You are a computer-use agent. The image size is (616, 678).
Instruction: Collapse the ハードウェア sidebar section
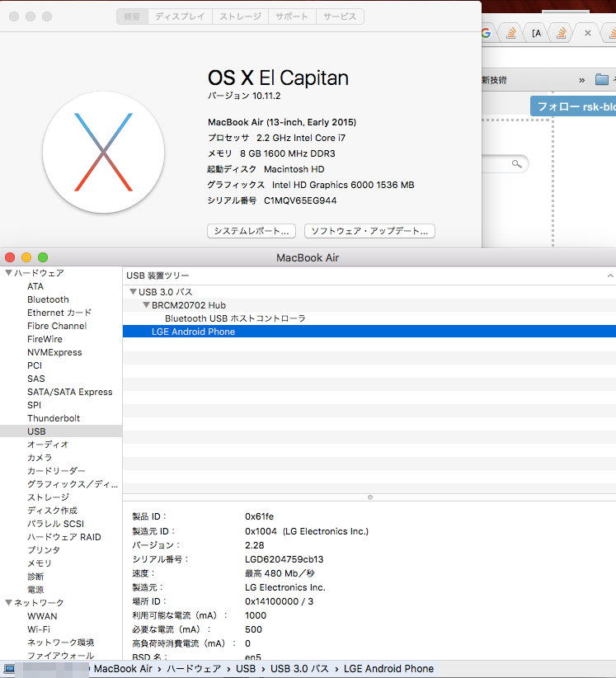pos(8,273)
